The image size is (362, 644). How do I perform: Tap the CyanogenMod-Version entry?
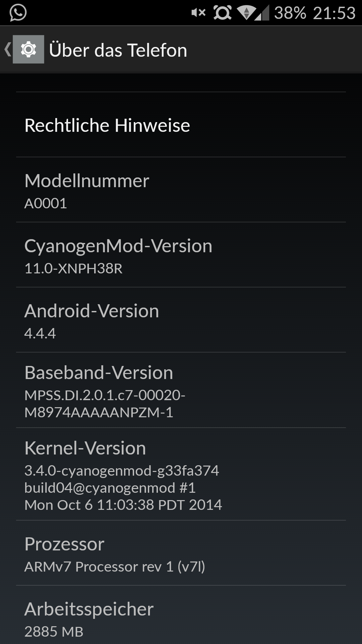pos(181,255)
